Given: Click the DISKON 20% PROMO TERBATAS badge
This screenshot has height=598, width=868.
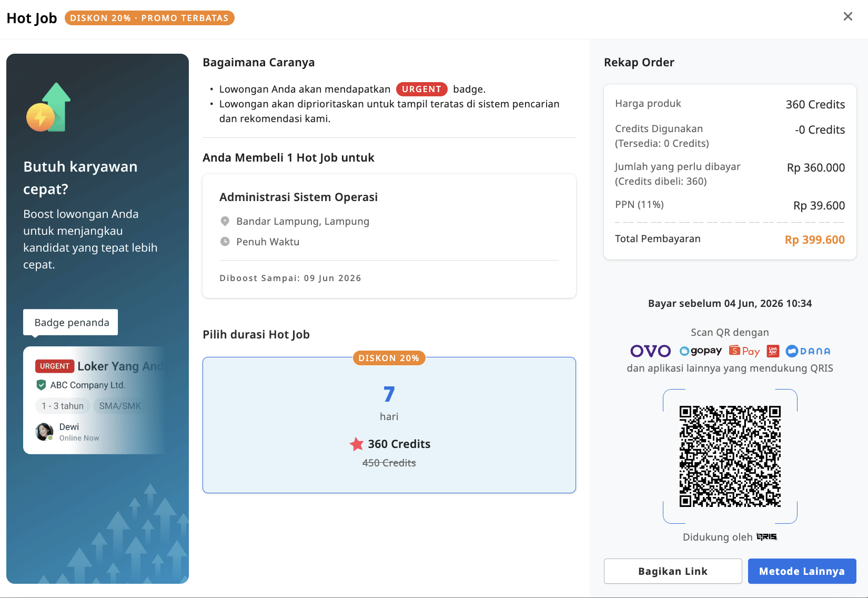Looking at the screenshot, I should (x=149, y=18).
